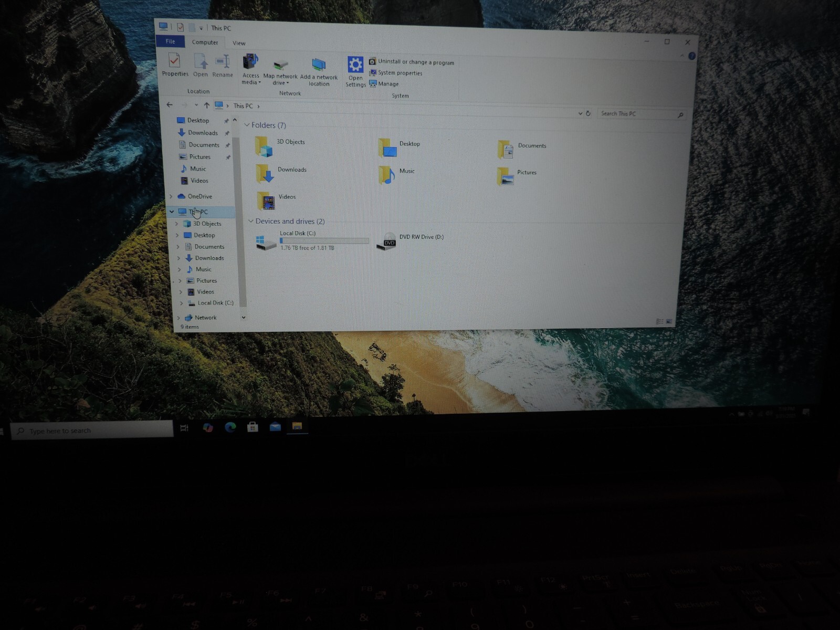The image size is (840, 630).
Task: Click Manage in the System group
Action: point(384,84)
